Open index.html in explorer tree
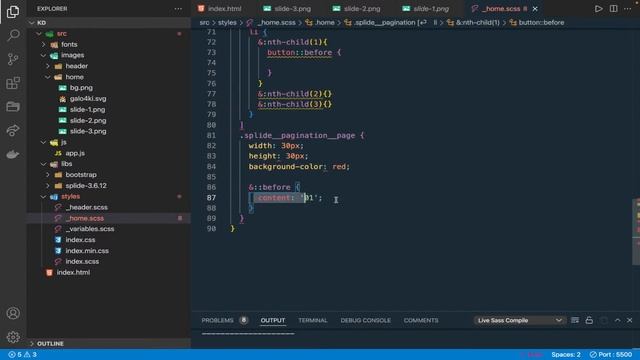The width and height of the screenshot is (640, 360). (73, 272)
